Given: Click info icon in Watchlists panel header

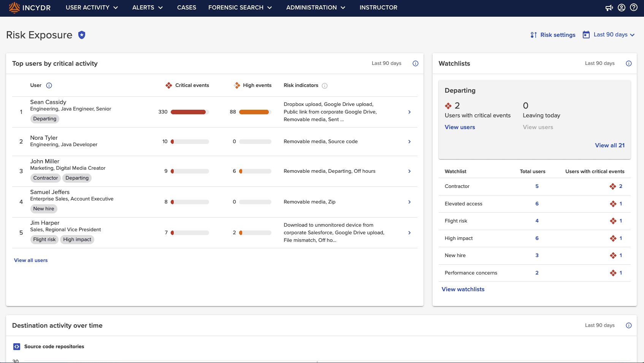Looking at the screenshot, I should [629, 63].
